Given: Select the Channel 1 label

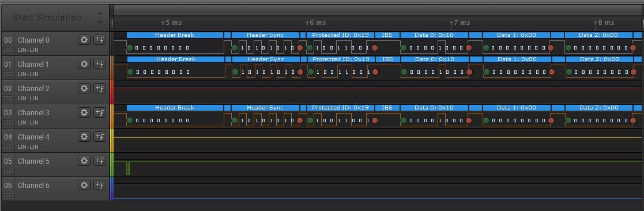Looking at the screenshot, I should click(33, 65).
